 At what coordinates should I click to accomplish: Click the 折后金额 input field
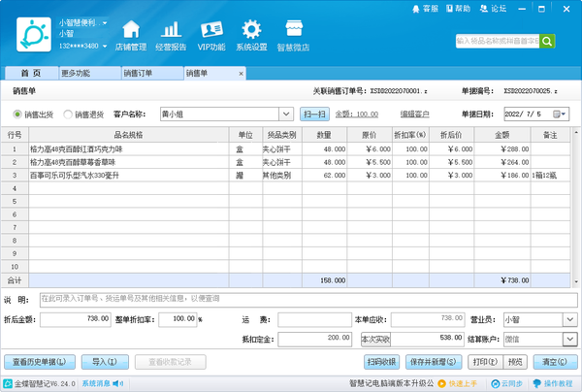[76, 319]
